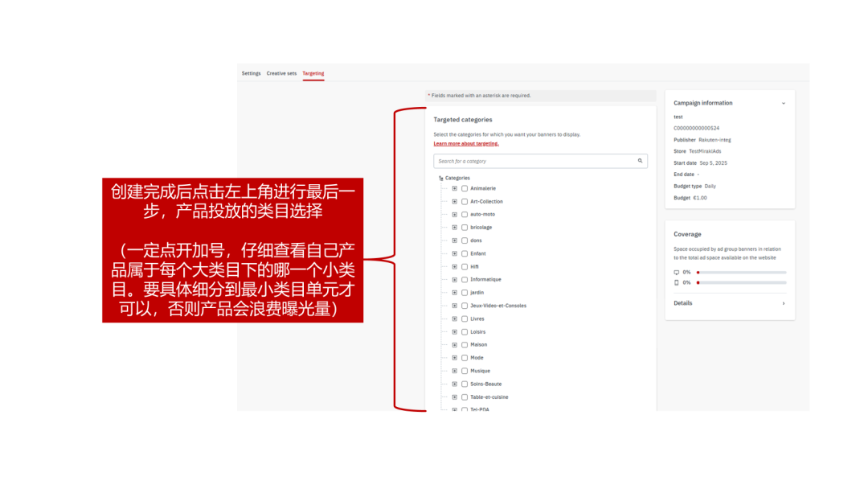This screenshot has height=489, width=868.
Task: Switch to the Settings tab
Action: (x=251, y=73)
